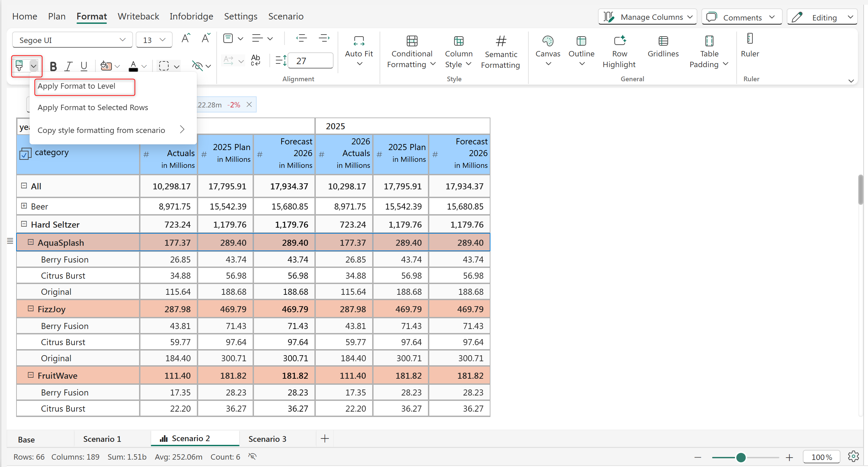Expand the Beer row
868x467 pixels.
24,206
